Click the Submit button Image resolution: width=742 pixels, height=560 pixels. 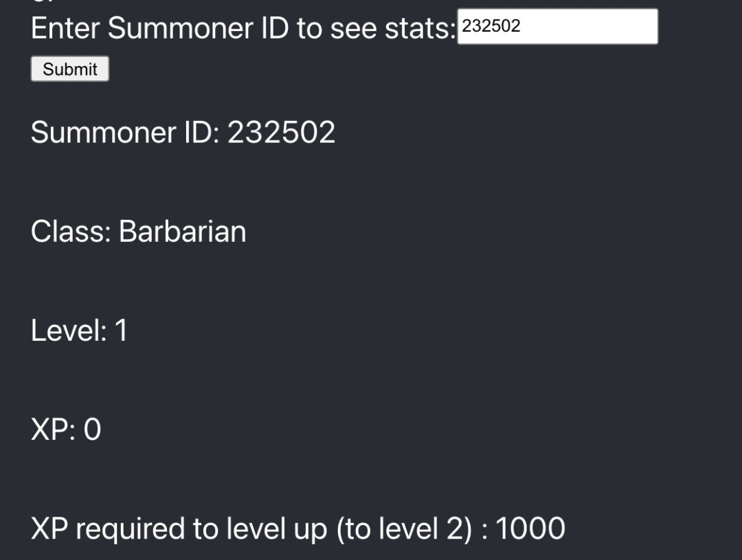[x=70, y=69]
